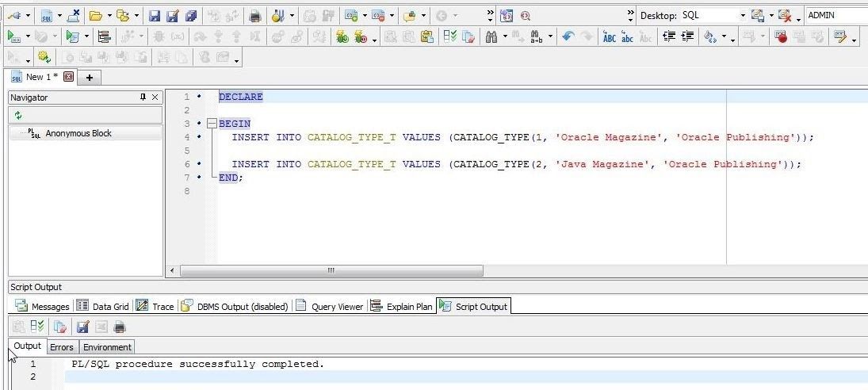The width and height of the screenshot is (868, 390).
Task: Select Anonymous Block in Navigator
Action: [78, 133]
